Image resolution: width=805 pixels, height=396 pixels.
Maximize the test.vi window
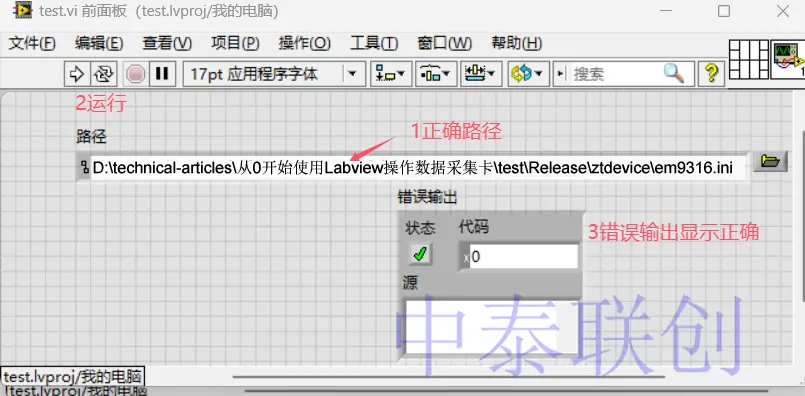[x=724, y=11]
